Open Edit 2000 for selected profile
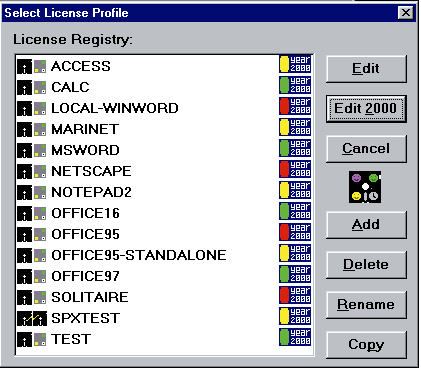 coord(366,109)
